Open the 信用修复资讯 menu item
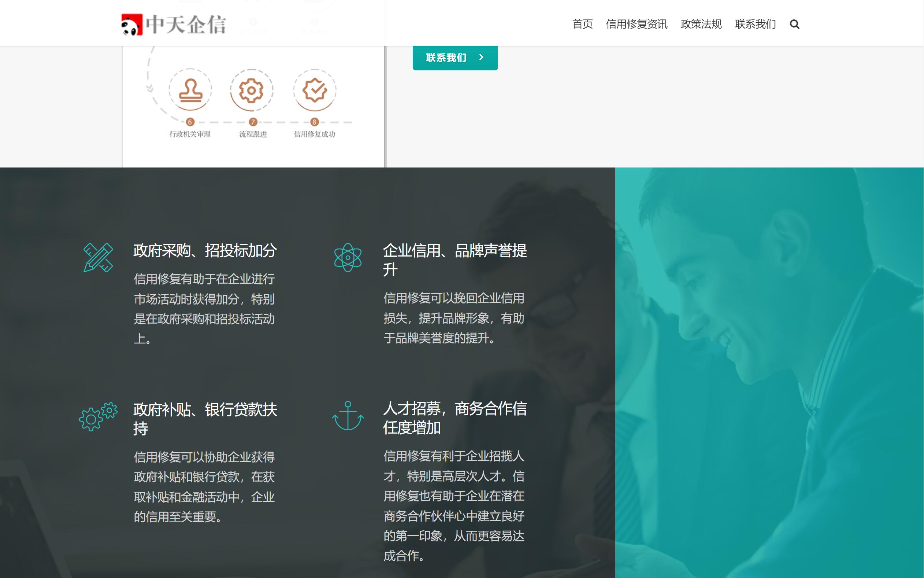924x578 pixels. coord(637,25)
